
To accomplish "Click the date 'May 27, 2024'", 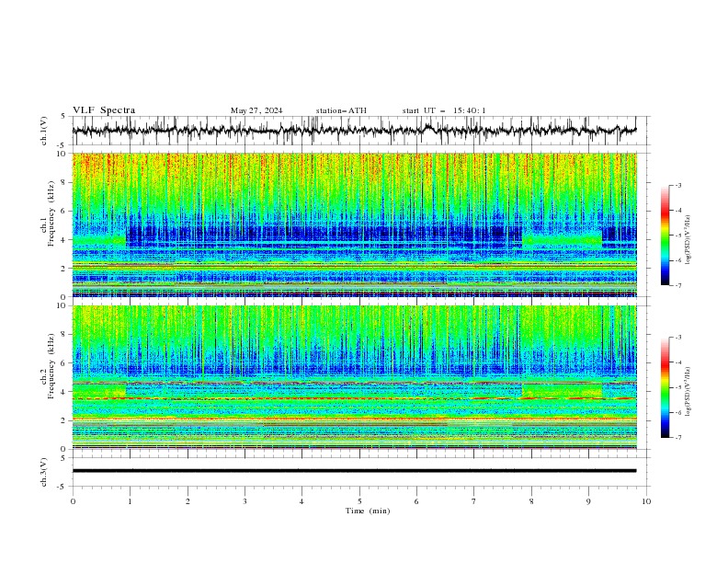I will [x=256, y=110].
